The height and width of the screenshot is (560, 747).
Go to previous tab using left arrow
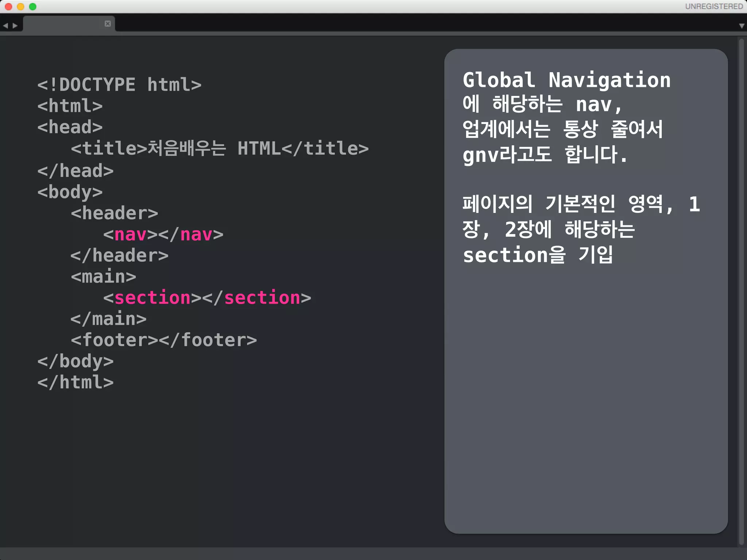coord(5,26)
